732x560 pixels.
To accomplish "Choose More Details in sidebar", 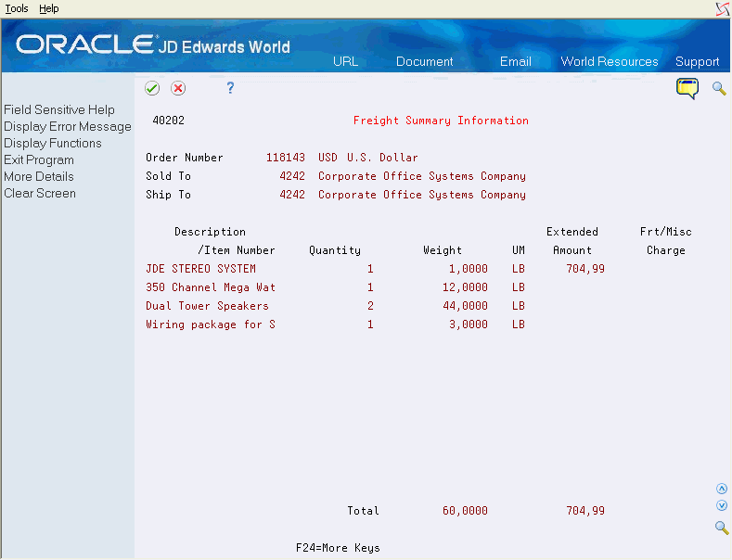I will 39,177.
